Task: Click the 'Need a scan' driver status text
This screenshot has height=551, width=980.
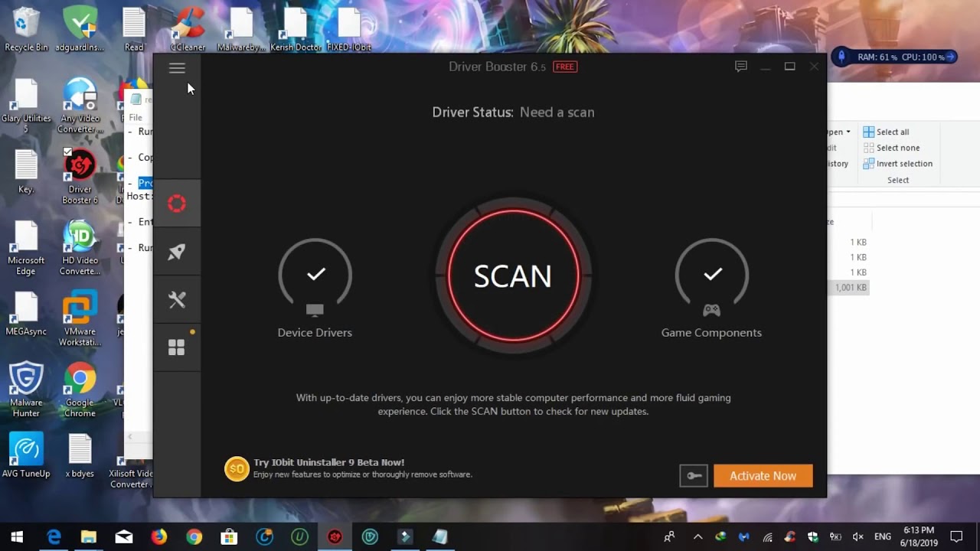Action: coord(557,112)
